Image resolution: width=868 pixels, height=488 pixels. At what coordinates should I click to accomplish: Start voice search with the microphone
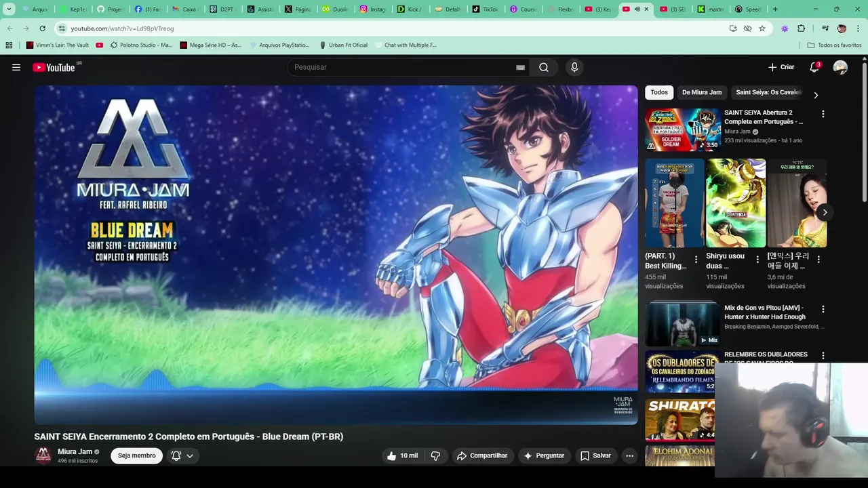point(574,67)
